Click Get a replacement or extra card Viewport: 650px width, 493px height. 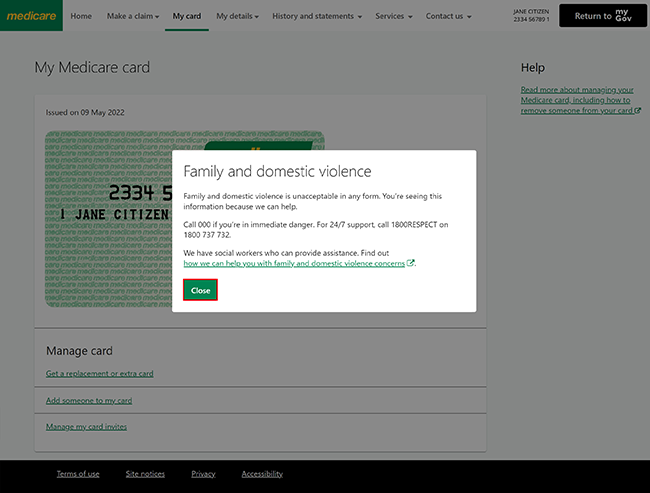coord(99,374)
